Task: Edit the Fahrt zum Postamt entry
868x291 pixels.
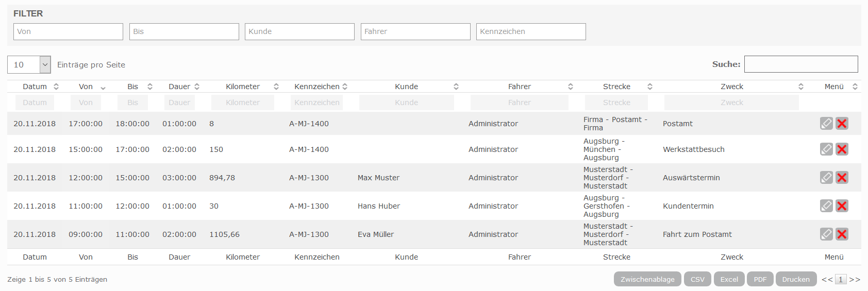Action: (x=826, y=234)
